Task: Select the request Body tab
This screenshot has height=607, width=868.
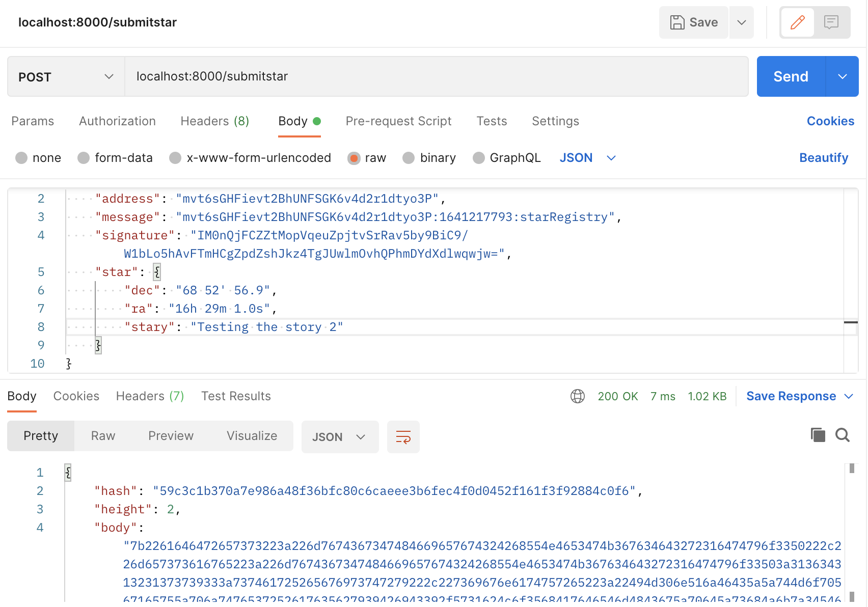Action: point(300,121)
